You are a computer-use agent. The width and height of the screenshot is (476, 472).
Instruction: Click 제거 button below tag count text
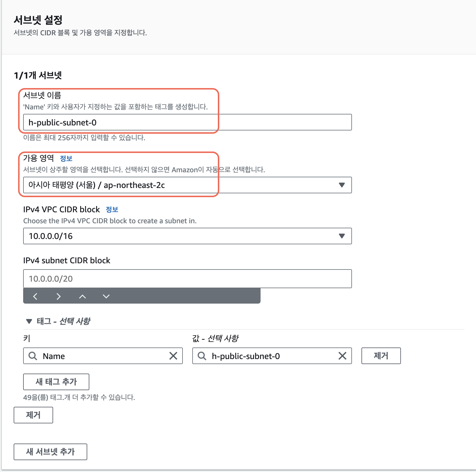click(x=33, y=415)
